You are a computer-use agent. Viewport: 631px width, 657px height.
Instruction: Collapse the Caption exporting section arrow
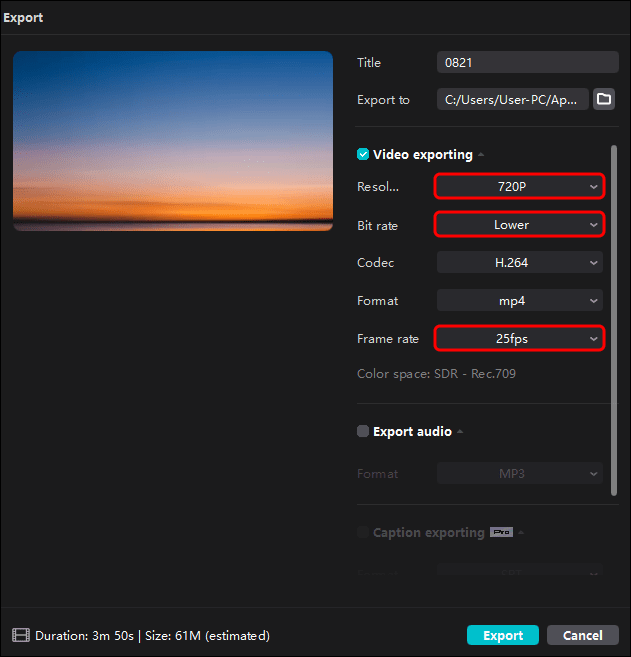(522, 533)
